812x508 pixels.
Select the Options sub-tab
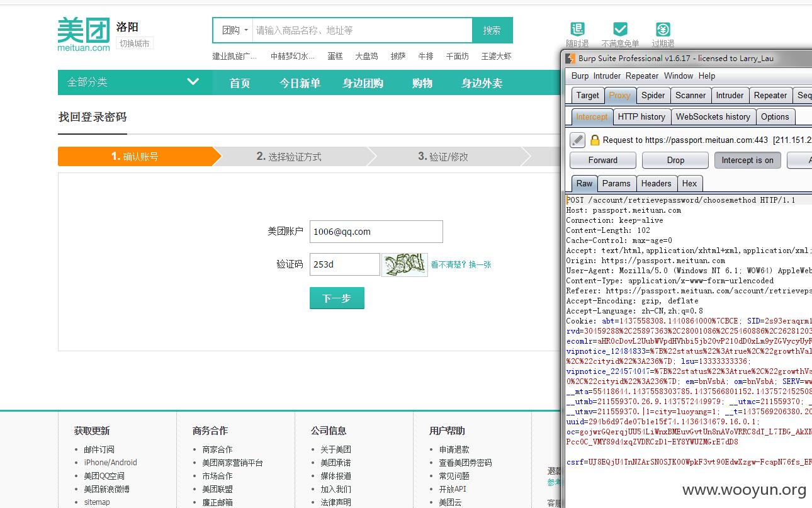tap(775, 116)
